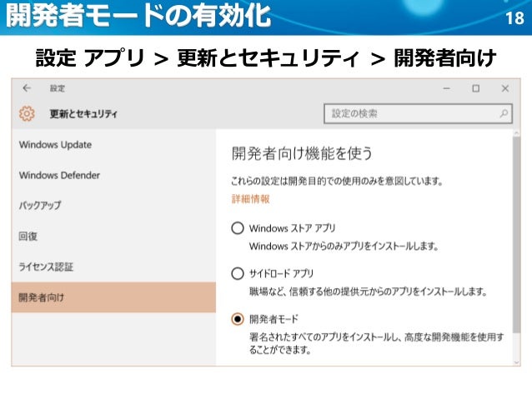Click text 職場など、信頼する他の提供元からの
Screen dimensions: 532x399
click(x=320, y=292)
